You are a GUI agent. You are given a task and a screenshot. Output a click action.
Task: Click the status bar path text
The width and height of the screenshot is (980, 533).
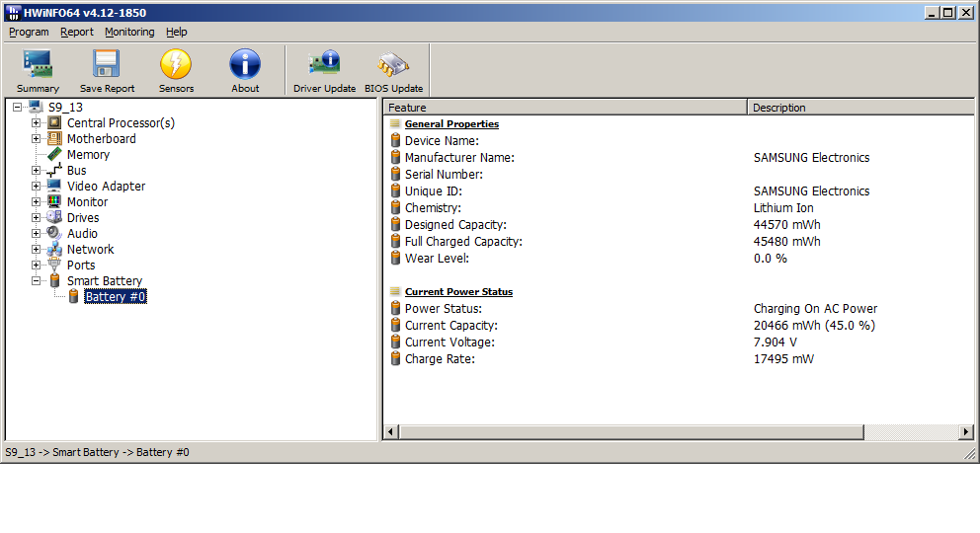point(97,452)
